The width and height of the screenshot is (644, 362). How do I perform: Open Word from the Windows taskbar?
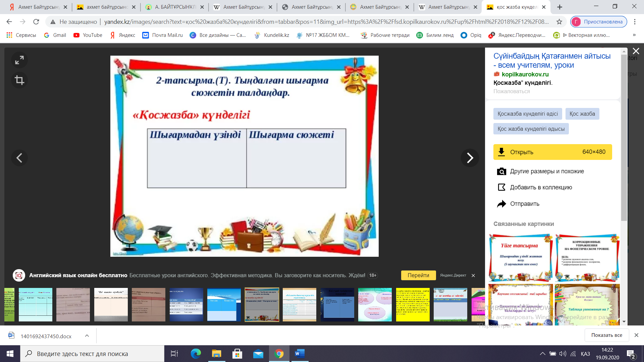[x=300, y=354]
